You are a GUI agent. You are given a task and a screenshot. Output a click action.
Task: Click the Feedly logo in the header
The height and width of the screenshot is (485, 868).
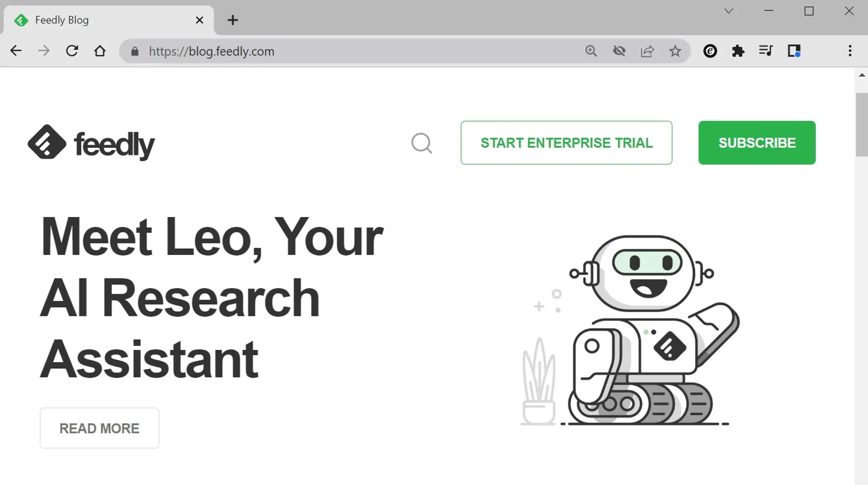(x=91, y=143)
